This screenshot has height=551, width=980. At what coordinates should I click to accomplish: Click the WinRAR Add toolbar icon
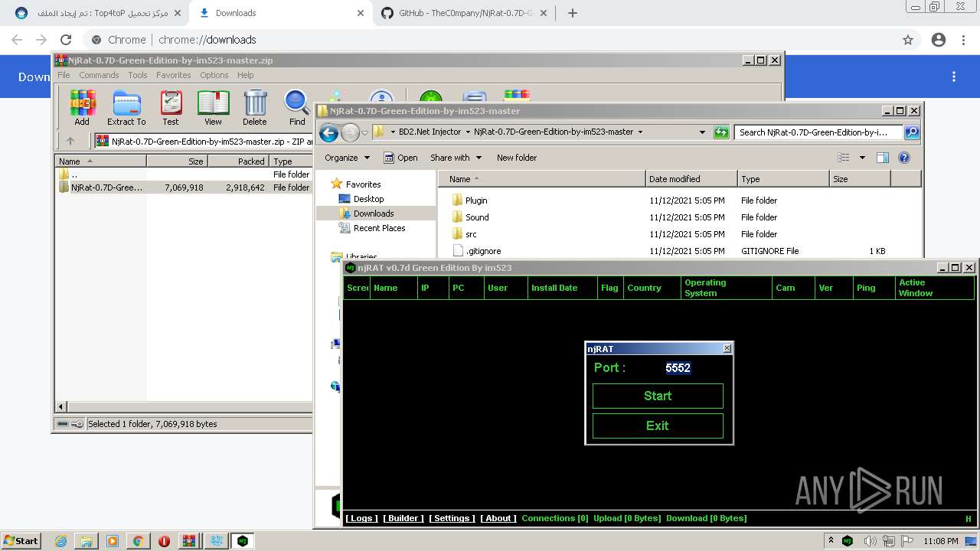(x=82, y=108)
